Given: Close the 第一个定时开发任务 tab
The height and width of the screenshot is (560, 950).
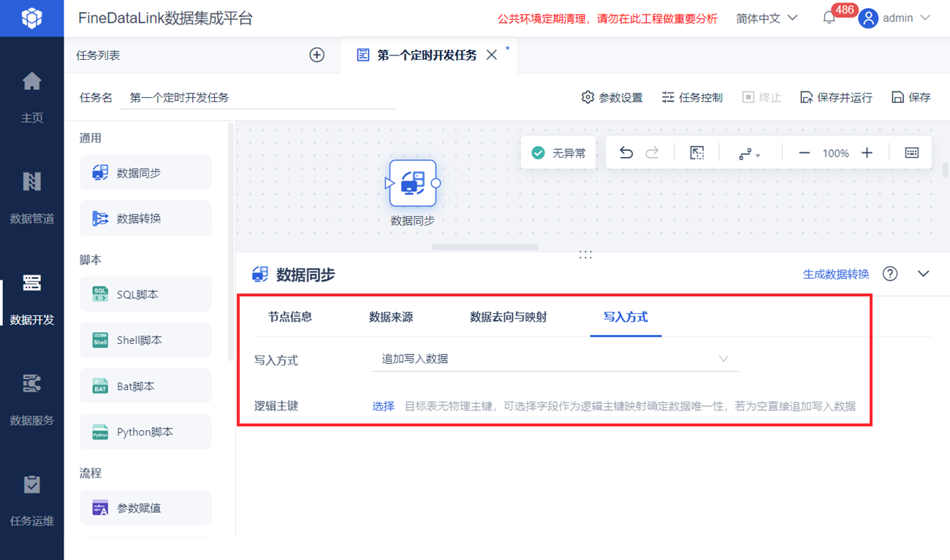Looking at the screenshot, I should (x=492, y=55).
